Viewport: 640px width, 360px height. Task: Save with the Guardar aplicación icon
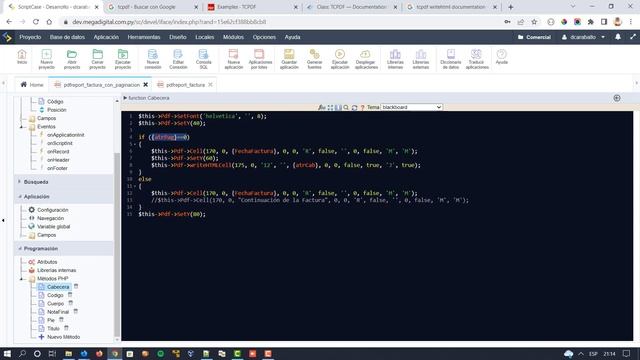[x=289, y=59]
